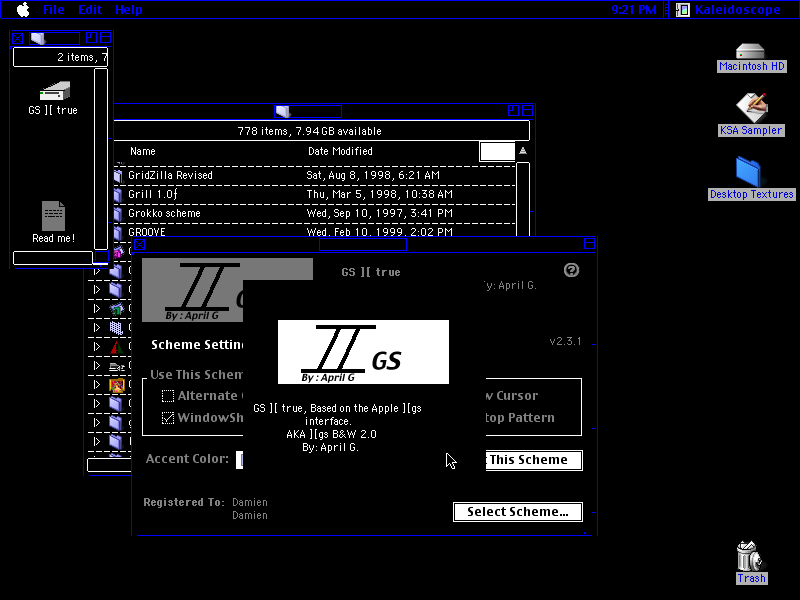Viewport: 800px width, 600px height.
Task: Click the 778 items, 7.94 GB available status
Action: [x=310, y=131]
